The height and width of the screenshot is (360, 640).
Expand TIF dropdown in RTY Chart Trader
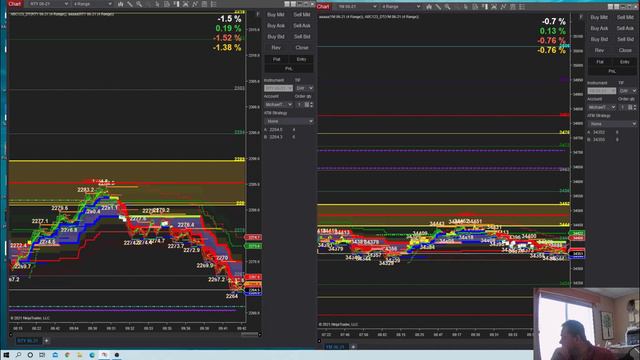pos(304,88)
